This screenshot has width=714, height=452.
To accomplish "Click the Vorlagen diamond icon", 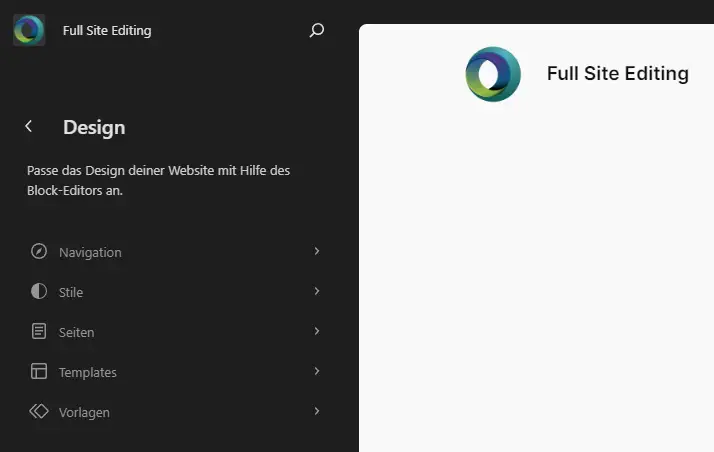I will point(39,411).
